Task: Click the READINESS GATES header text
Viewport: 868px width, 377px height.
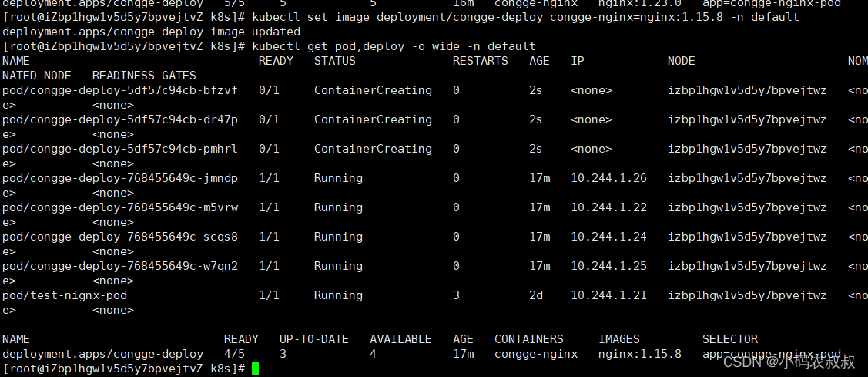Action: tap(144, 76)
